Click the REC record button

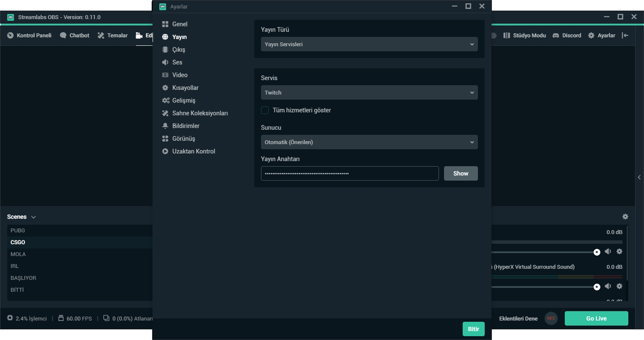[x=551, y=318]
